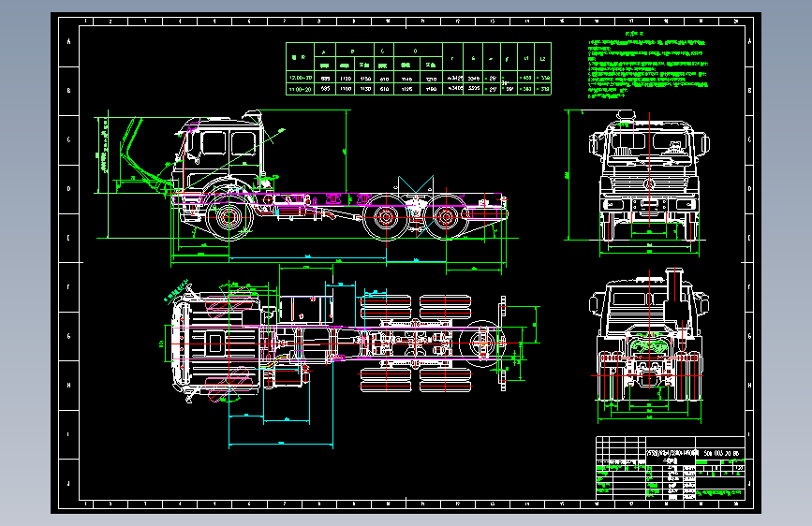Viewport: 812px width, 526px height.
Task: Select the cab roof in the top view
Action: [217, 343]
